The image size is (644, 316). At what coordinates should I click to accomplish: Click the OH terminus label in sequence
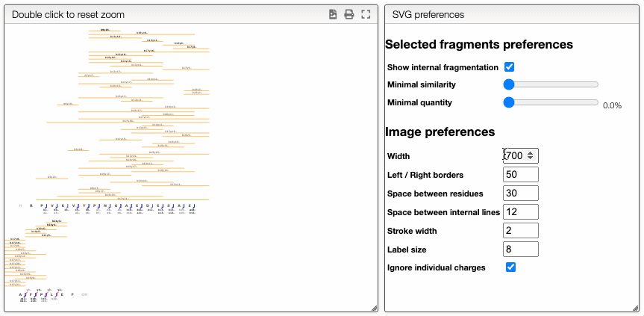(x=84, y=294)
